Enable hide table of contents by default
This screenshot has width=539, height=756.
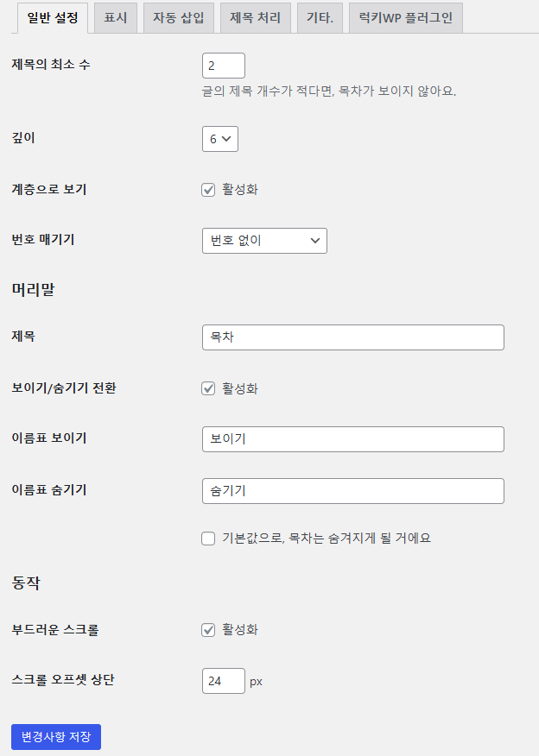[207, 538]
